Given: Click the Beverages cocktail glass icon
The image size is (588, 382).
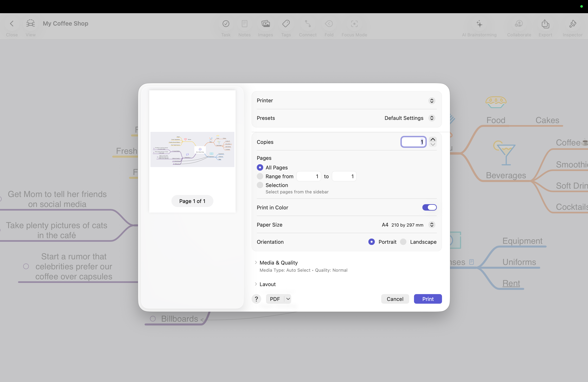Looking at the screenshot, I should click(504, 153).
